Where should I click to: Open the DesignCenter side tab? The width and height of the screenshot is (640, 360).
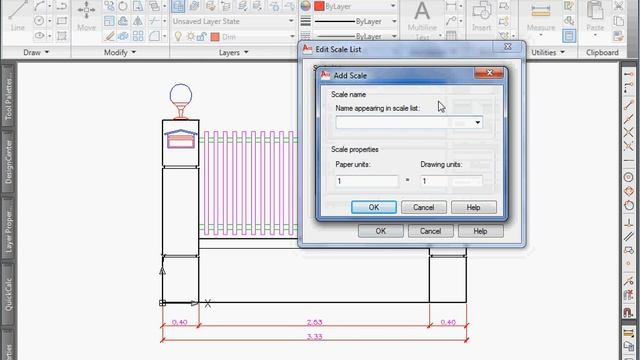8,162
